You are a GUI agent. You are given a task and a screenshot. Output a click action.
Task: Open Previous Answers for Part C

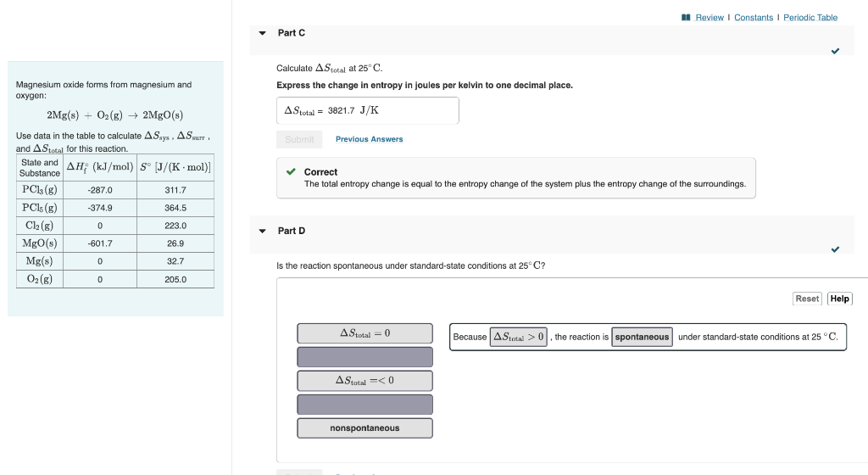coord(370,139)
